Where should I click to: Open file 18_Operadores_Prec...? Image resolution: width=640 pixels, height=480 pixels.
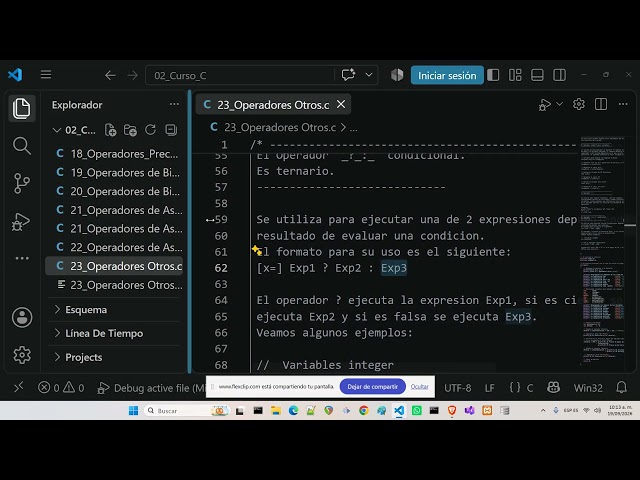[x=116, y=154]
